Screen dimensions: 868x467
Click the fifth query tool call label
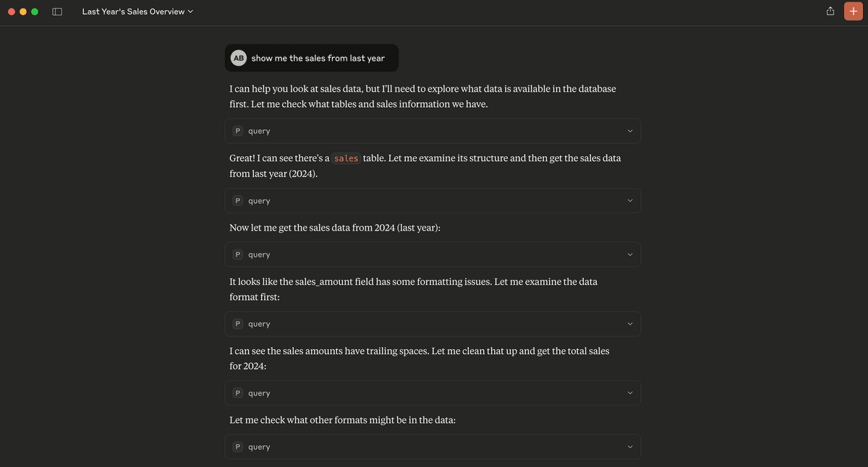tap(259, 393)
